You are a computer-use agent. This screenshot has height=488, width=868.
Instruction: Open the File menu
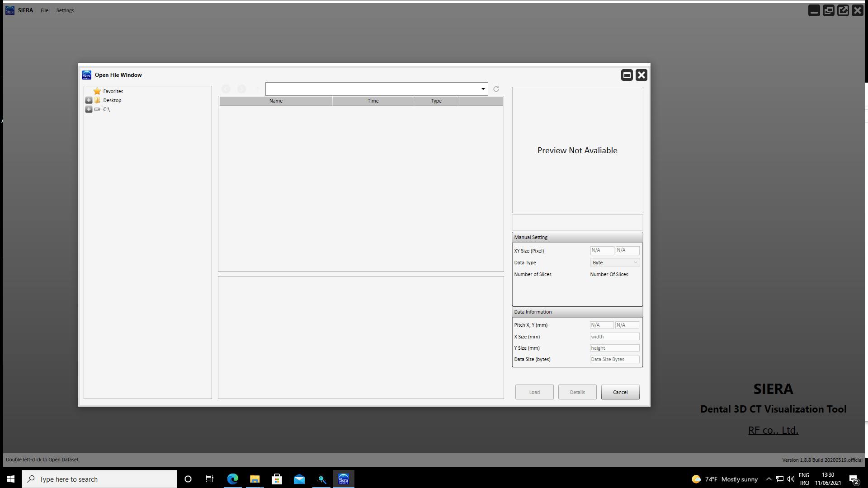(44, 10)
